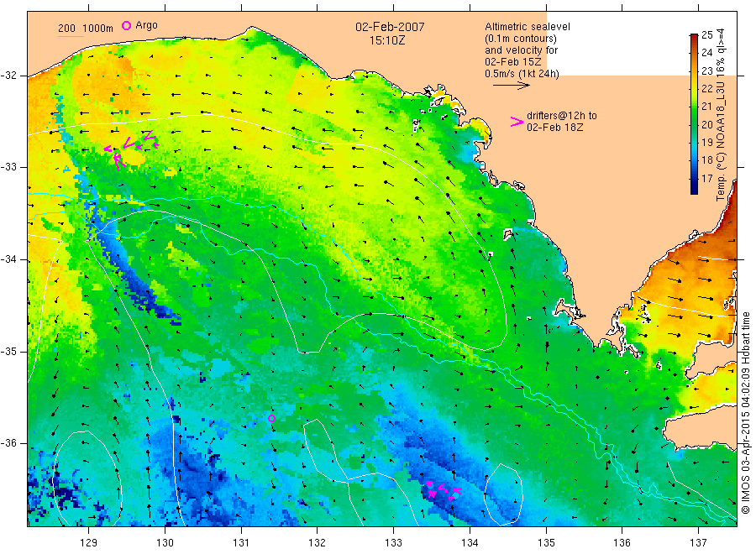
Task: Click the 'drifters@12h to' label
Action: (x=562, y=116)
